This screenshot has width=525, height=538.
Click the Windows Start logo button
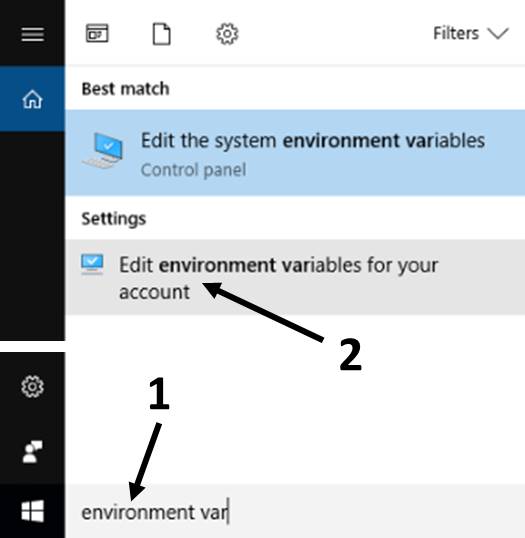pos(32,511)
